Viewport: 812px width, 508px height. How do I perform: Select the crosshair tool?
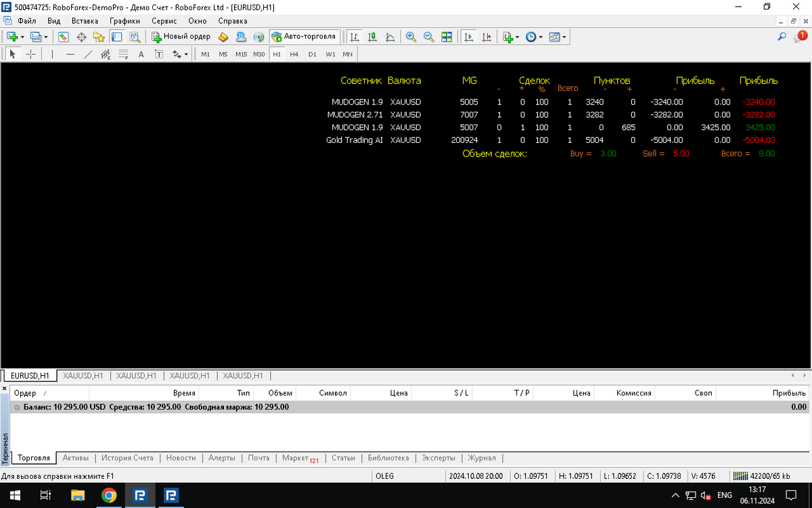coord(30,54)
